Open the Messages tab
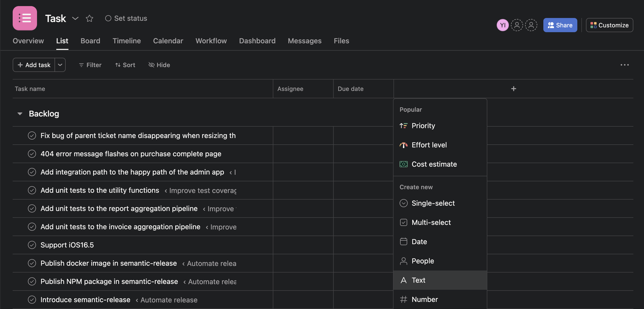Screen dimensions: 644x309 click(305, 41)
